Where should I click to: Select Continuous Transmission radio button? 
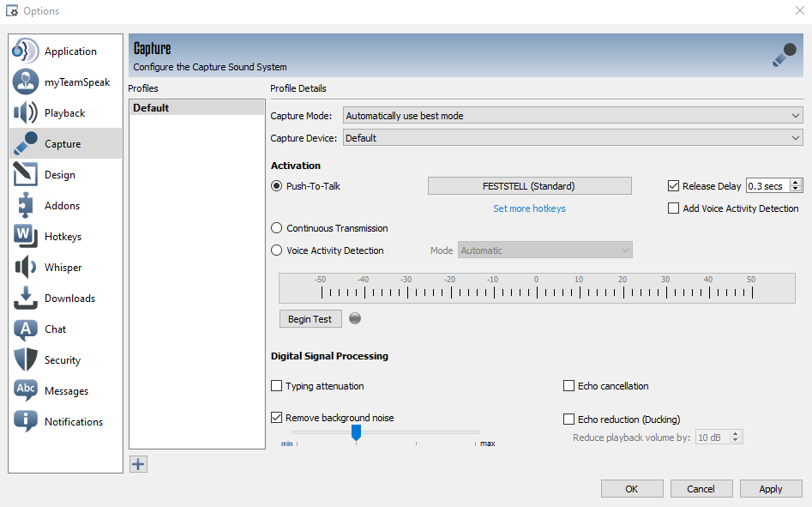pyautogui.click(x=277, y=228)
